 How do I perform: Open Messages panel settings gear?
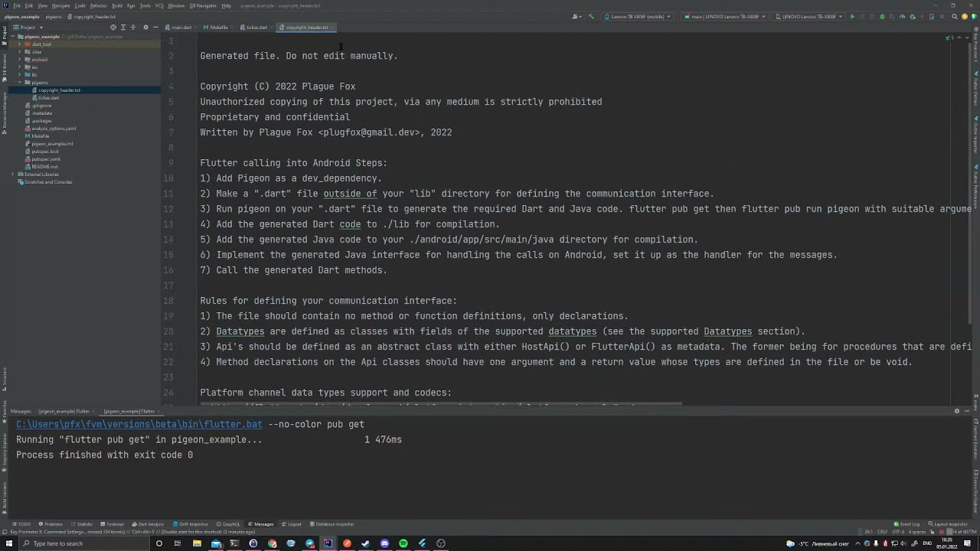click(x=956, y=411)
